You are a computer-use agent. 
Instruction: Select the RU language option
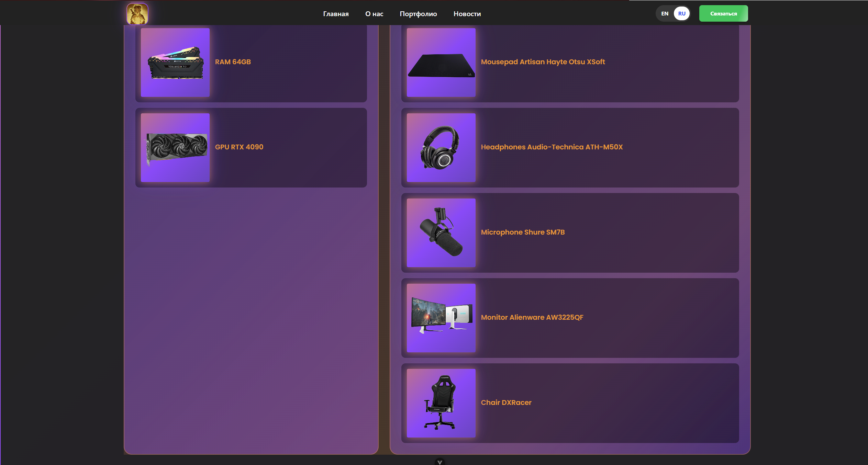682,14
